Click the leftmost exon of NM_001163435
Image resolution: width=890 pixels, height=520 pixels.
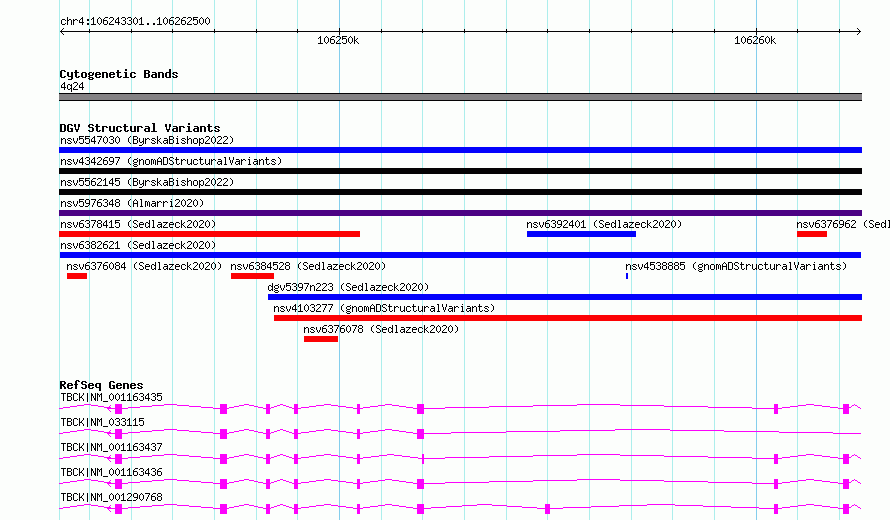[x=118, y=409]
